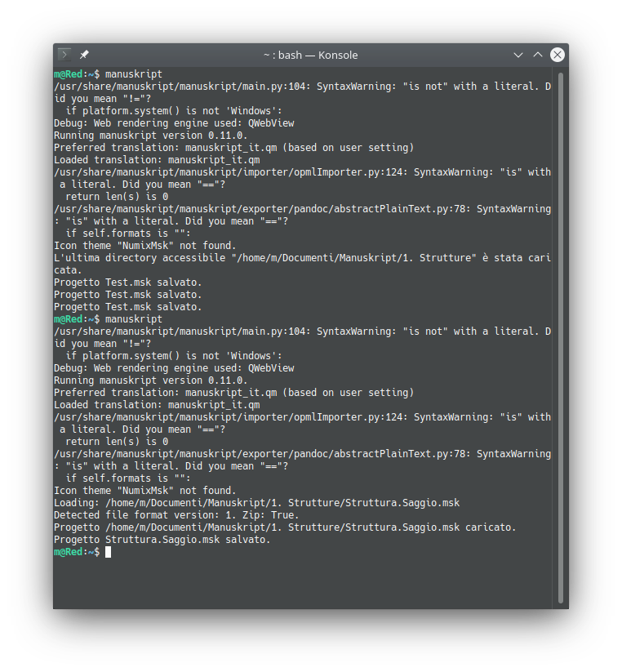Click the upward chevron maximize icon
The height and width of the screenshot is (672, 622).
pos(538,55)
